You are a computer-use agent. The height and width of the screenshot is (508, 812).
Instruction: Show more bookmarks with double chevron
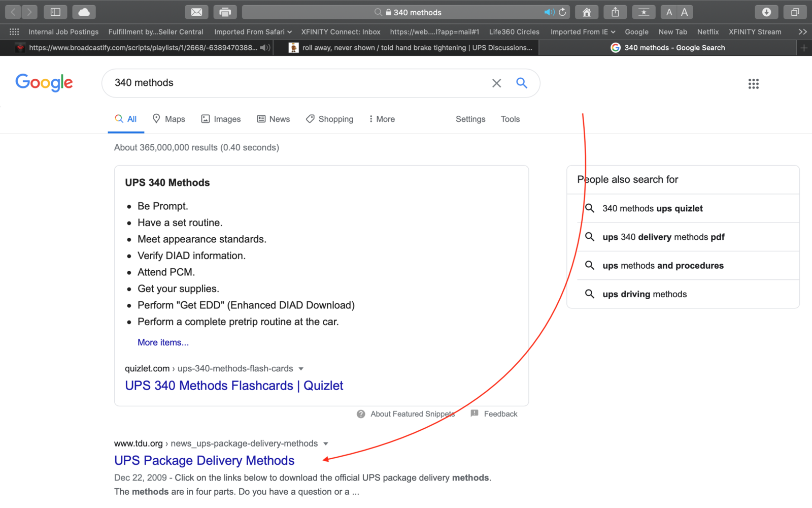click(x=802, y=31)
